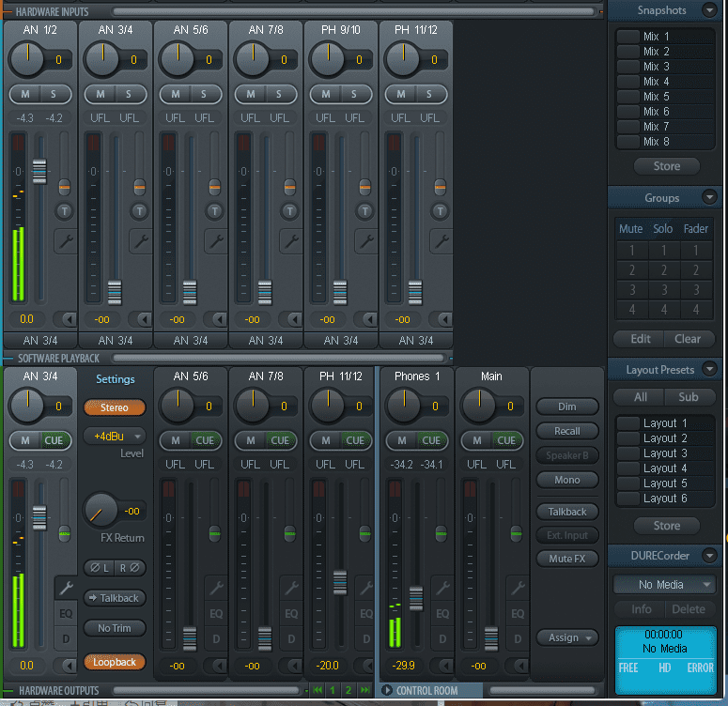
Task: Select Layout 3 preset
Action: click(x=665, y=453)
